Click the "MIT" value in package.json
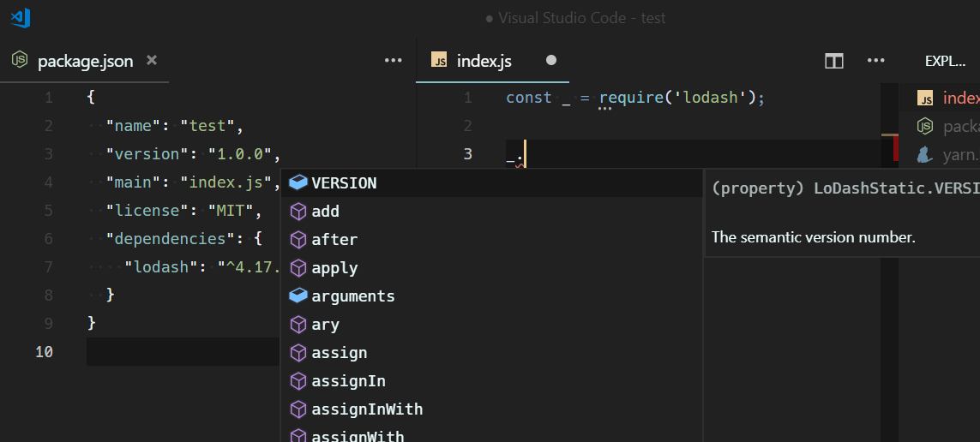 click(x=234, y=211)
